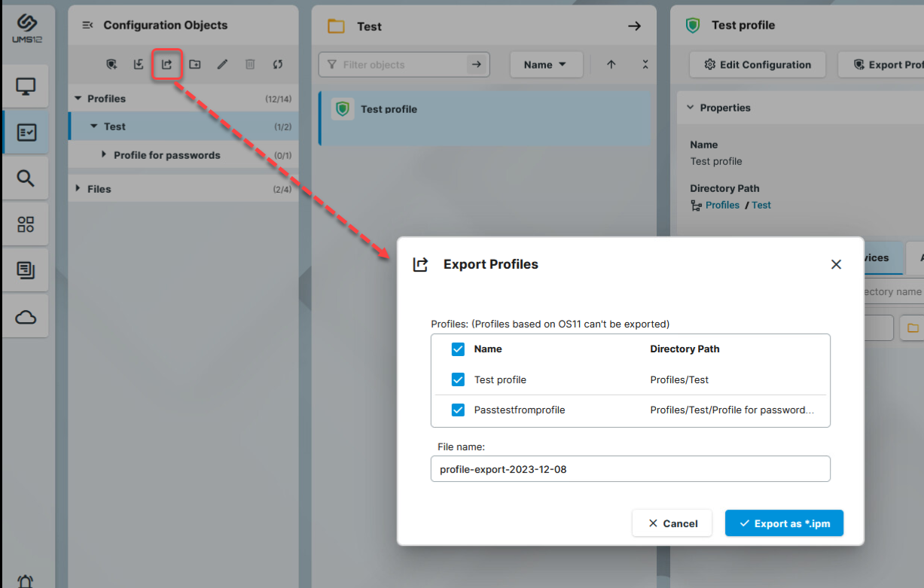Screen dimensions: 924x588
Task: Click the Export as *.ipm button
Action: pyautogui.click(x=784, y=522)
